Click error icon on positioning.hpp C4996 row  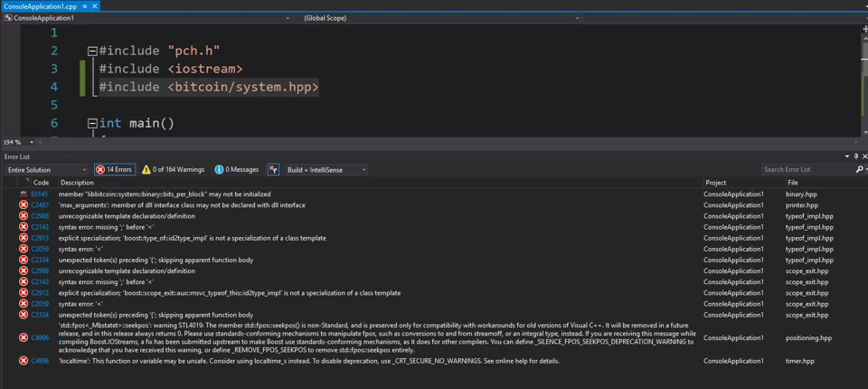pos(24,338)
